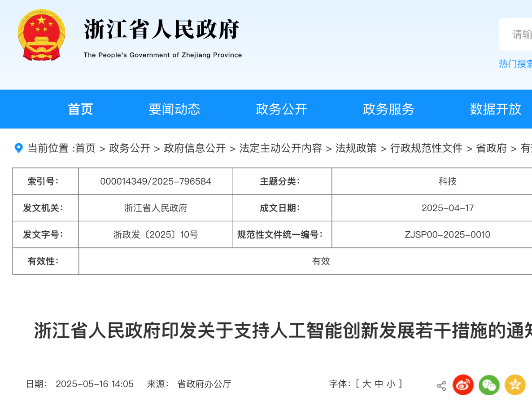Screen dimensions: 532x401
Task: Click 法规政策 in the breadcrumb
Action: [x=356, y=148]
